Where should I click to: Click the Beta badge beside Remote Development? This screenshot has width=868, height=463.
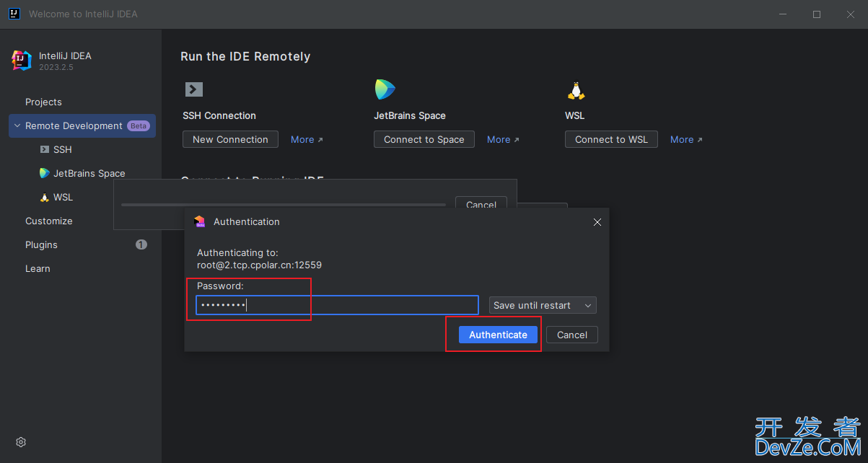[x=138, y=125]
